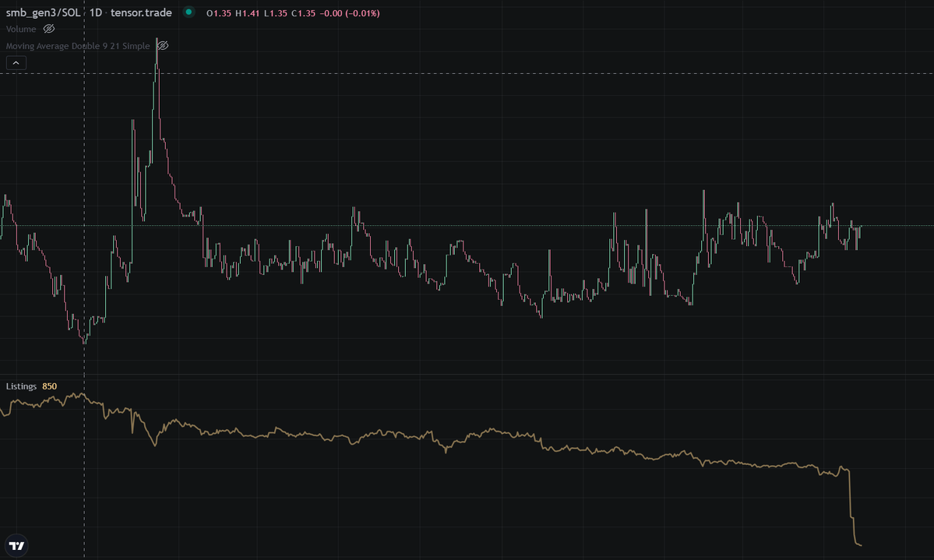Click the tensor.trade source label
The image size is (934, 560).
(141, 12)
